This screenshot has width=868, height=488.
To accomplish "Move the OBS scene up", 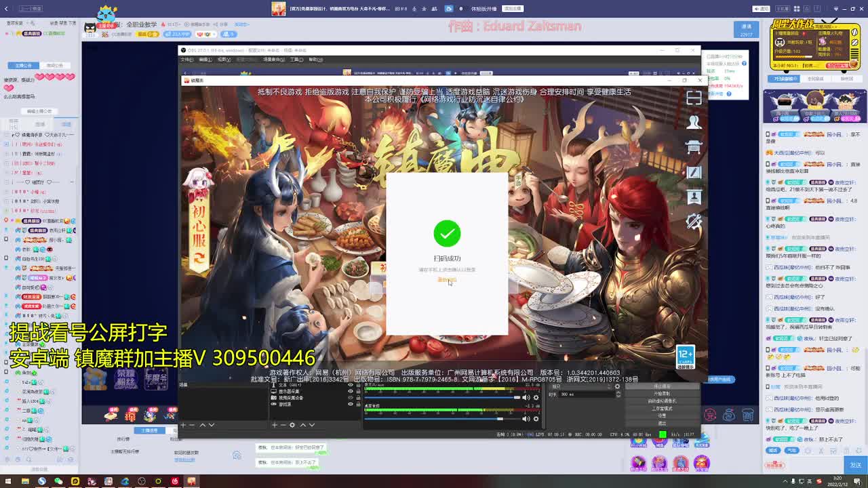I will (202, 425).
